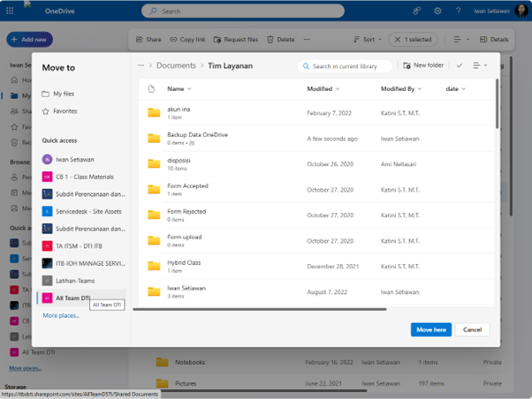The width and height of the screenshot is (532, 399).
Task: Click the Cancel button
Action: (x=472, y=329)
